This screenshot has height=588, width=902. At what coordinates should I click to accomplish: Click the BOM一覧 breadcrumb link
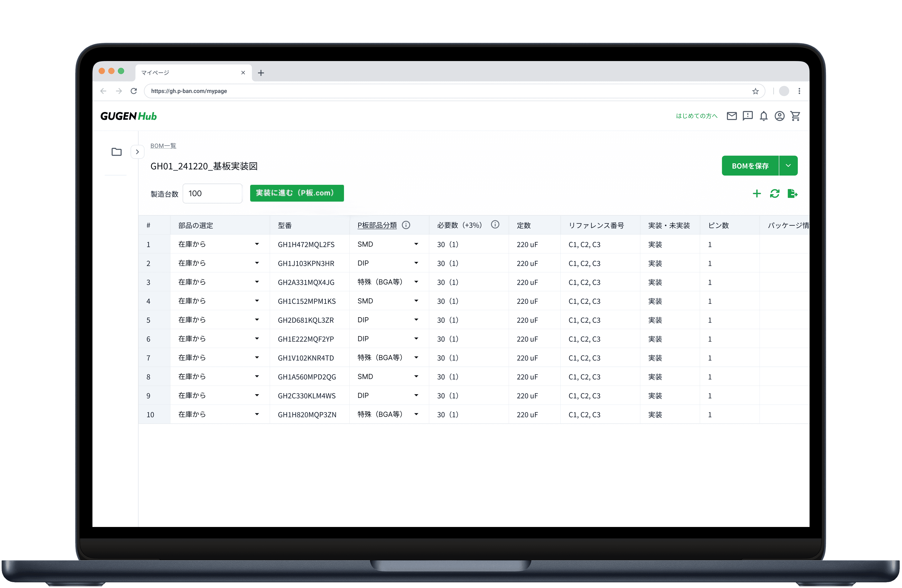163,146
